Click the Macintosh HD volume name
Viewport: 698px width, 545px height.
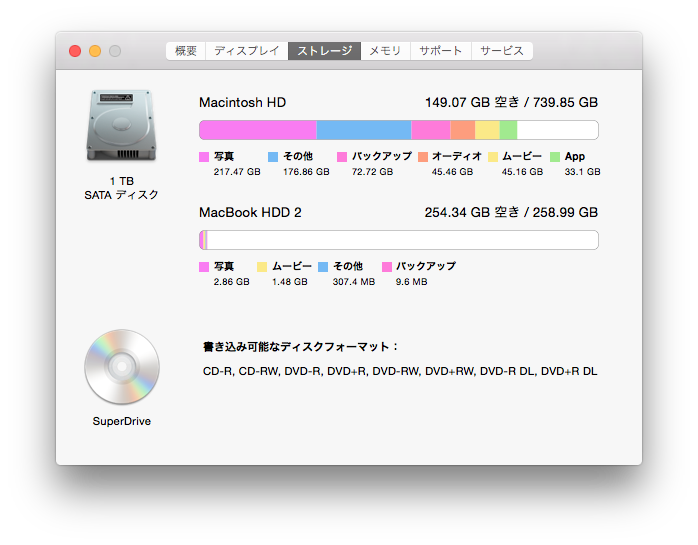tap(243, 102)
